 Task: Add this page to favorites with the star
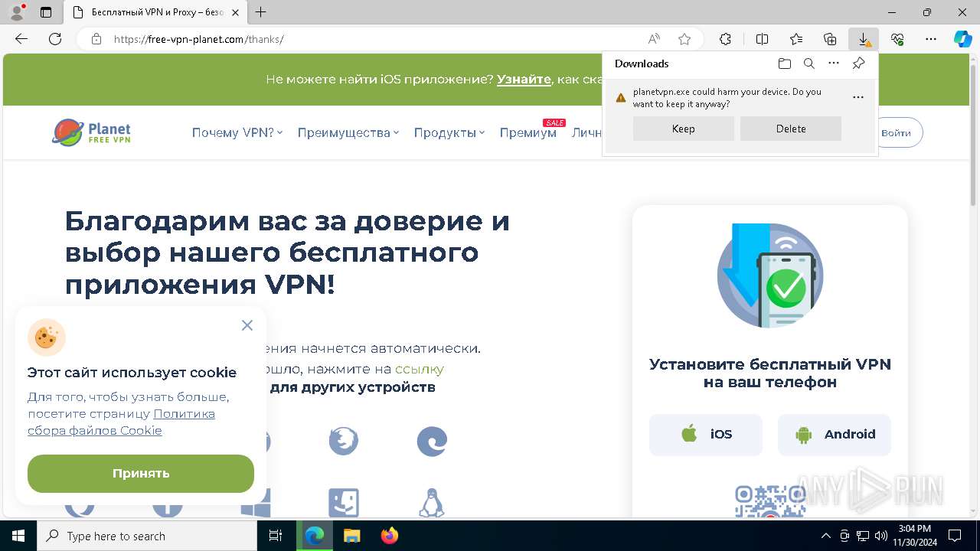[x=684, y=39]
